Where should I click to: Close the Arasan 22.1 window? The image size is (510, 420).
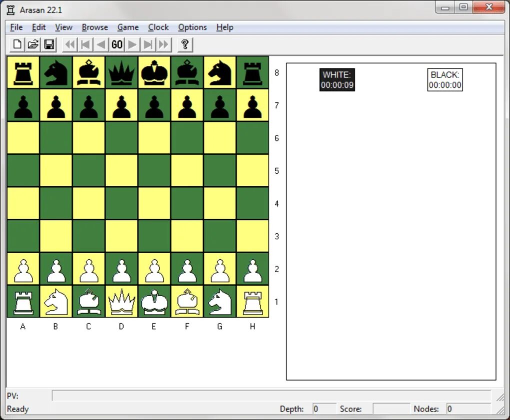489,7
